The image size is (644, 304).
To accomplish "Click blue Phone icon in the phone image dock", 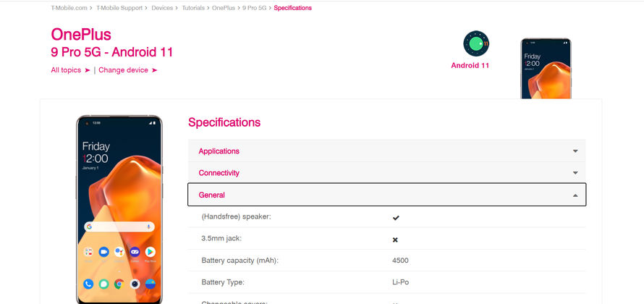I will coord(88,284).
